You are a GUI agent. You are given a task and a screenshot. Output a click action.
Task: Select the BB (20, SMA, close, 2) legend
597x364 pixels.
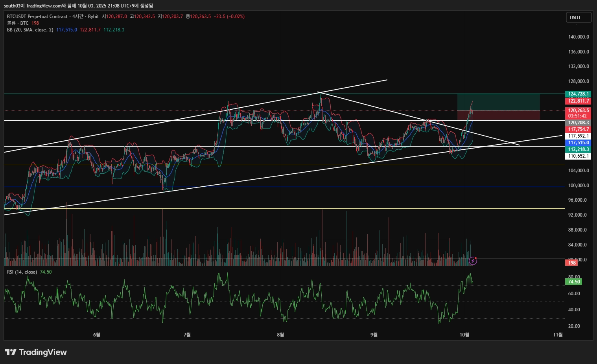pyautogui.click(x=30, y=30)
